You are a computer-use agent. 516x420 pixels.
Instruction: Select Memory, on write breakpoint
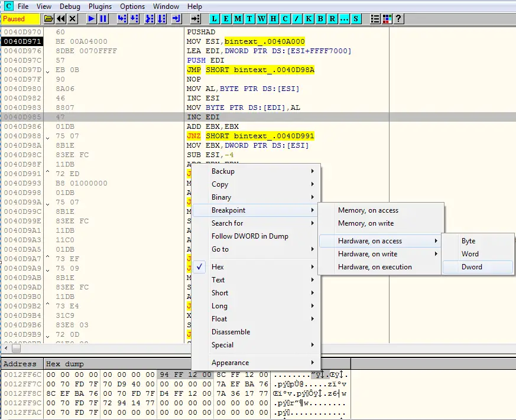tap(381, 223)
